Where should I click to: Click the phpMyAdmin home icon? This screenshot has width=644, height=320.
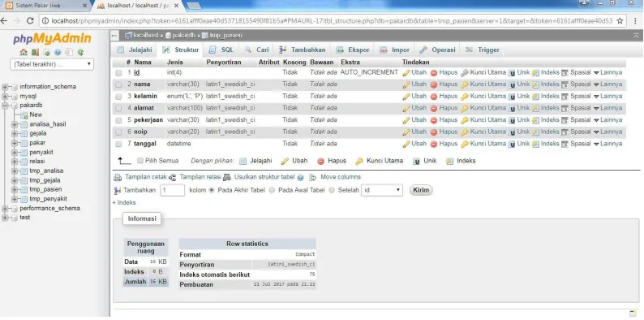24,52
